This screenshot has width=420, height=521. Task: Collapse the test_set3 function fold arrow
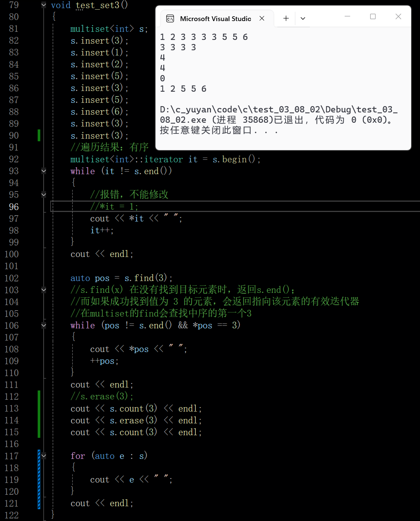[44, 5]
